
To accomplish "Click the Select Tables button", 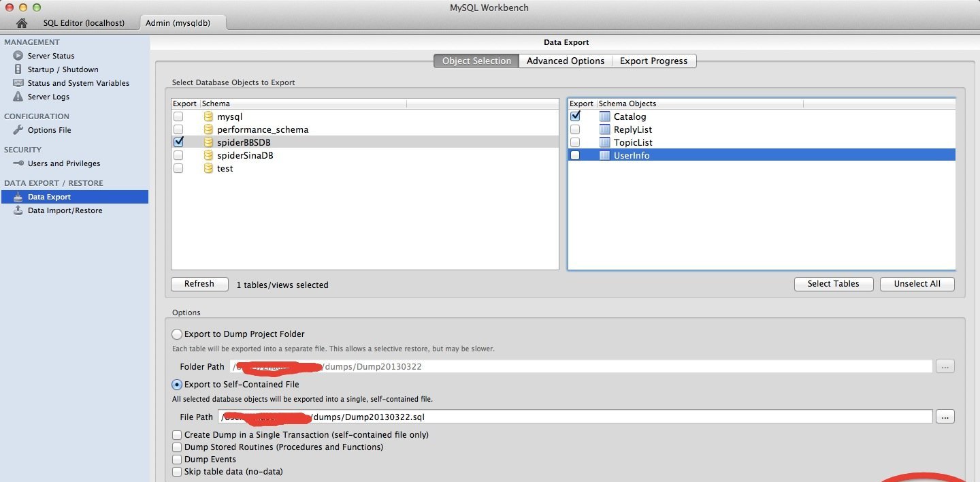I will pyautogui.click(x=834, y=284).
